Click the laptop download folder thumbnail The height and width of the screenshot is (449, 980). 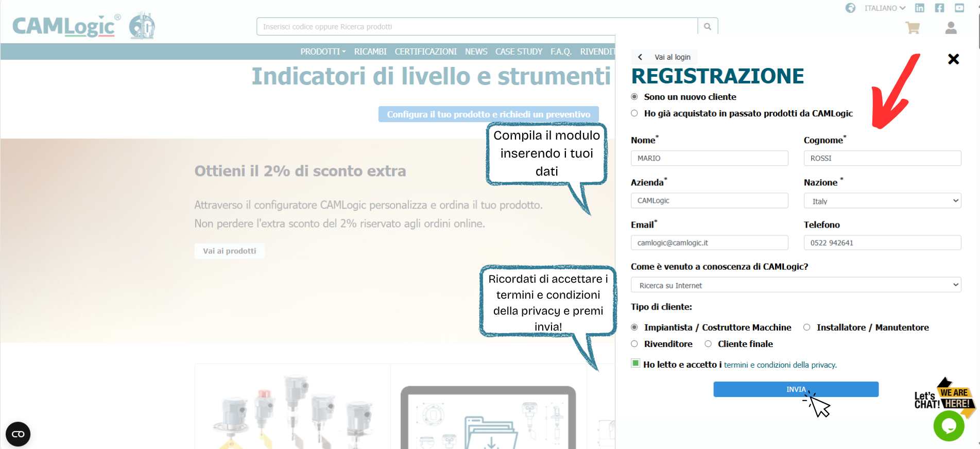(x=488, y=417)
